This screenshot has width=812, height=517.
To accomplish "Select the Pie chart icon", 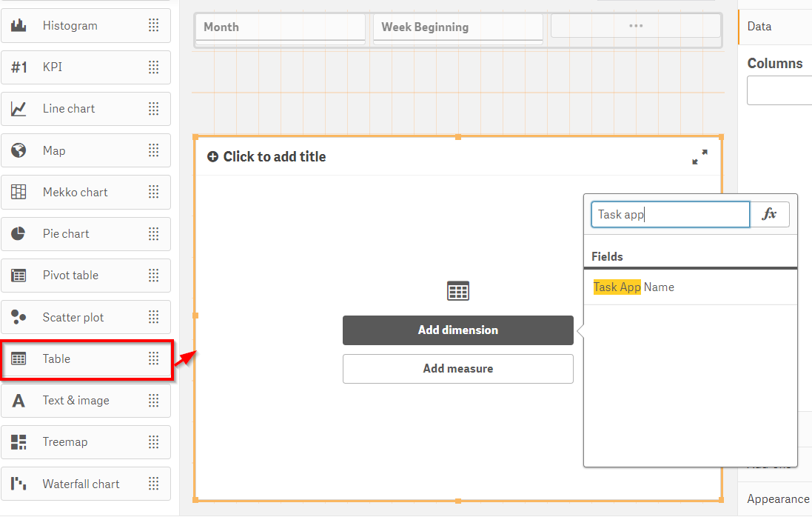I will 19,233.
